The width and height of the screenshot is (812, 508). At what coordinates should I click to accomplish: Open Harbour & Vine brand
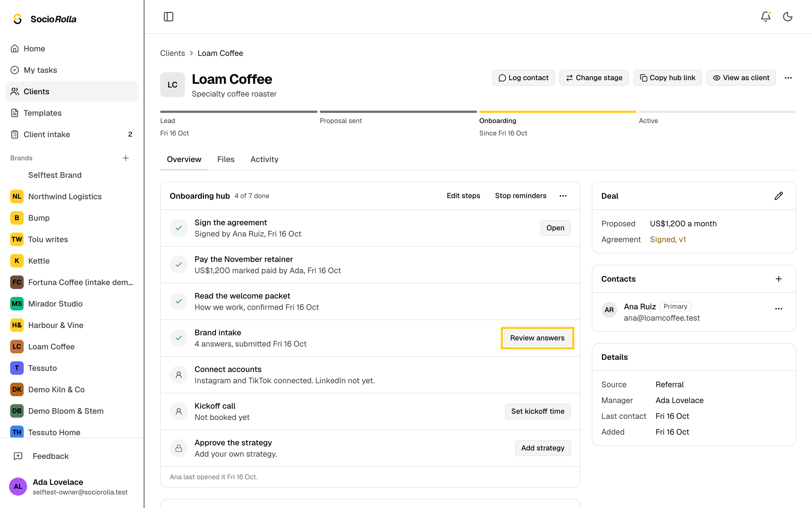tap(72, 325)
